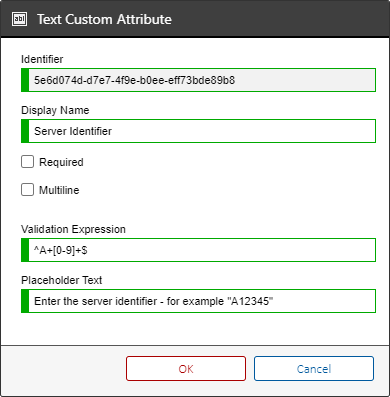This screenshot has width=390, height=397.
Task: Click the text attribute icon in title bar
Action: [x=19, y=19]
